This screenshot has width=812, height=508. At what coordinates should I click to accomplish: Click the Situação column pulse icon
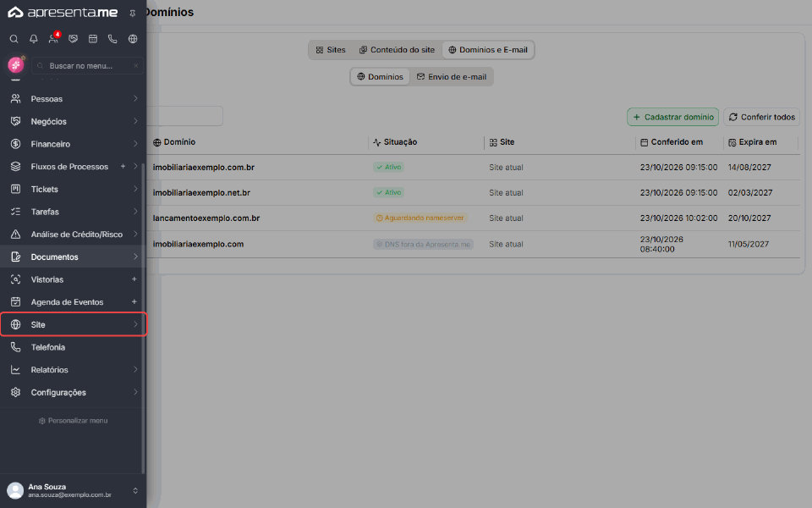click(x=377, y=142)
